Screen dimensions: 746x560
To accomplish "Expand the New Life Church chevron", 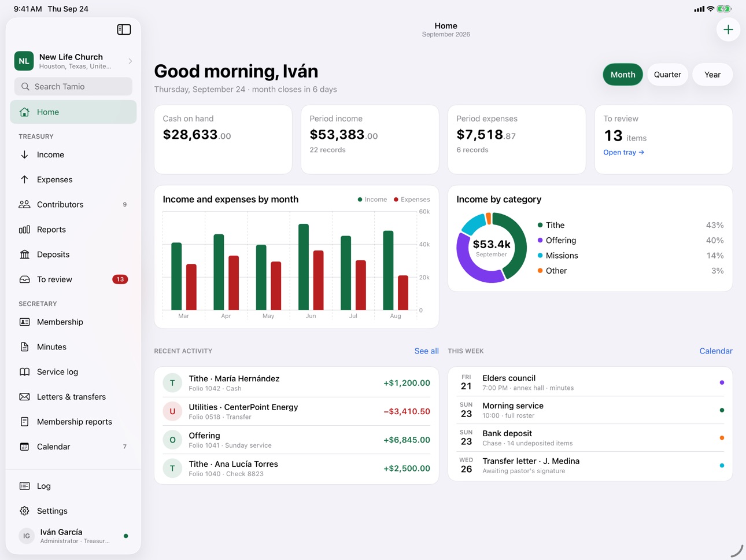I will point(130,61).
